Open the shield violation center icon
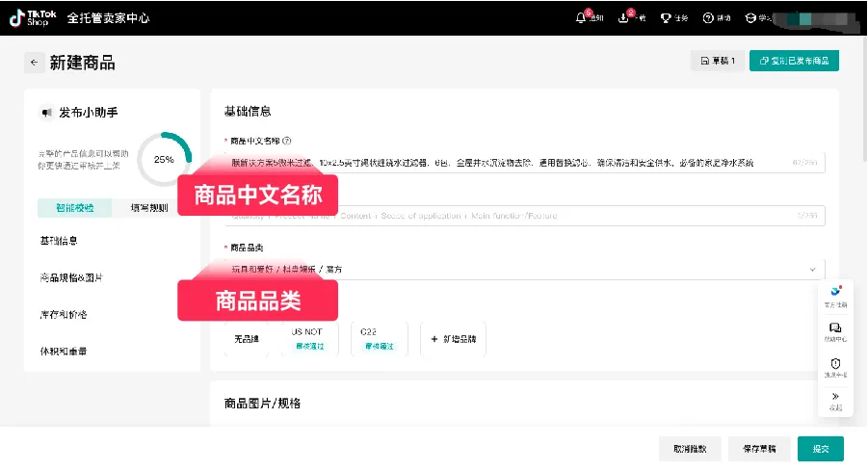This screenshot has width=868, height=471. (x=834, y=365)
